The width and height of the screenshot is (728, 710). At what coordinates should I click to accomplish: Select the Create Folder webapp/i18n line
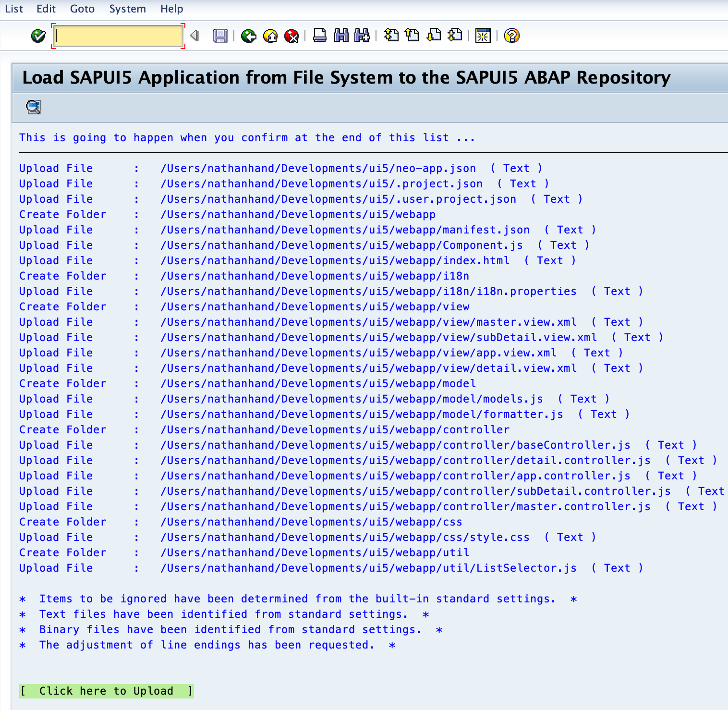[x=244, y=276]
